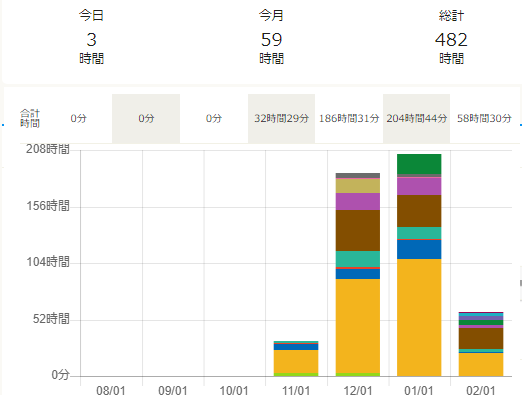
Task: Click the 156時間 y-axis label
Action: 48,206
